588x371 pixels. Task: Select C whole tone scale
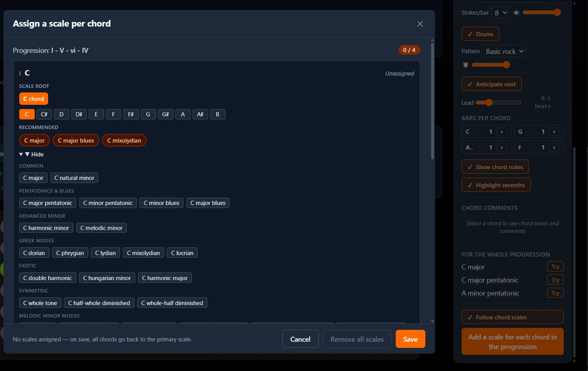(40, 303)
